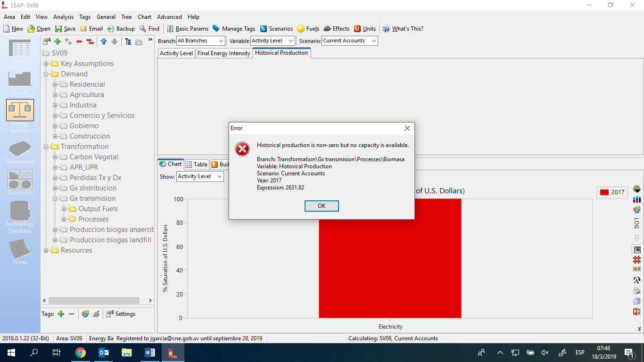644x362 pixels.
Task: Click the blue up arrow move branch icon
Action: tap(104, 41)
